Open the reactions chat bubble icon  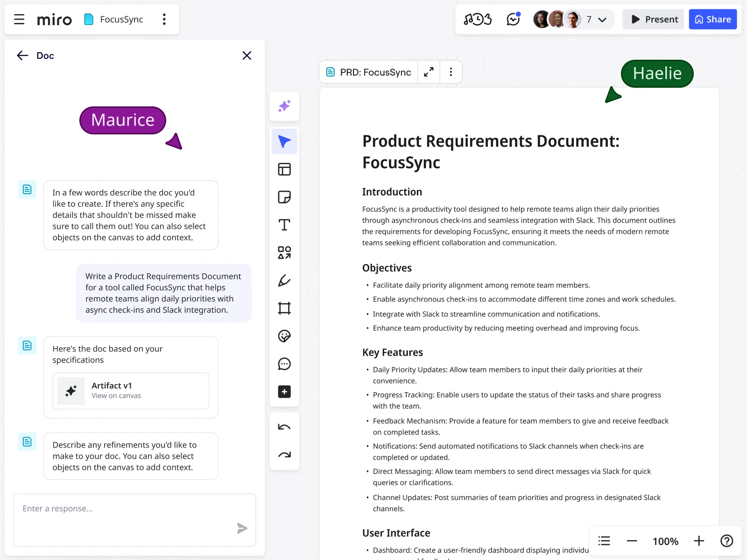[x=513, y=19]
